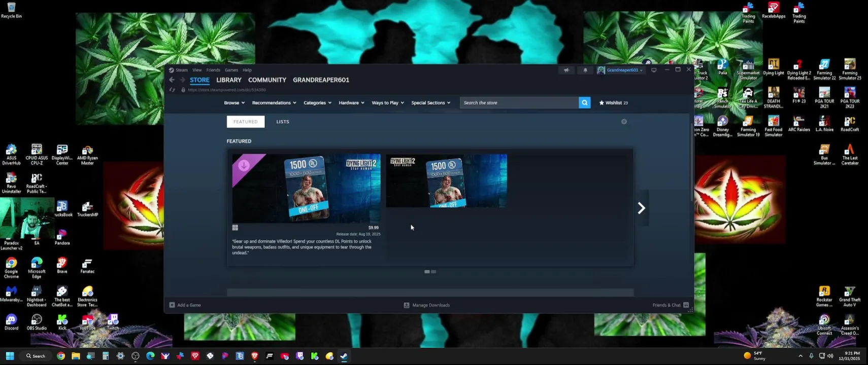Image resolution: width=868 pixels, height=365 pixels.
Task: Open the Dying Light desktop shortcut
Action: point(774,67)
